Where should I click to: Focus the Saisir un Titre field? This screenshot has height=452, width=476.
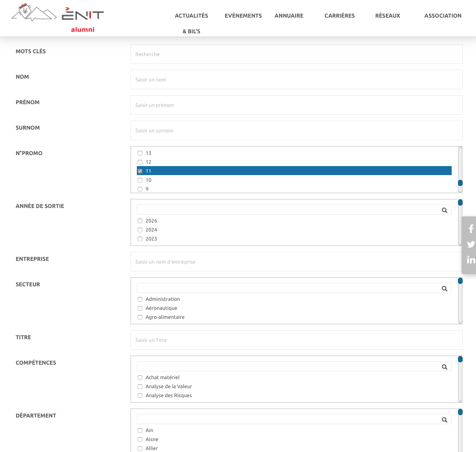[x=296, y=340]
